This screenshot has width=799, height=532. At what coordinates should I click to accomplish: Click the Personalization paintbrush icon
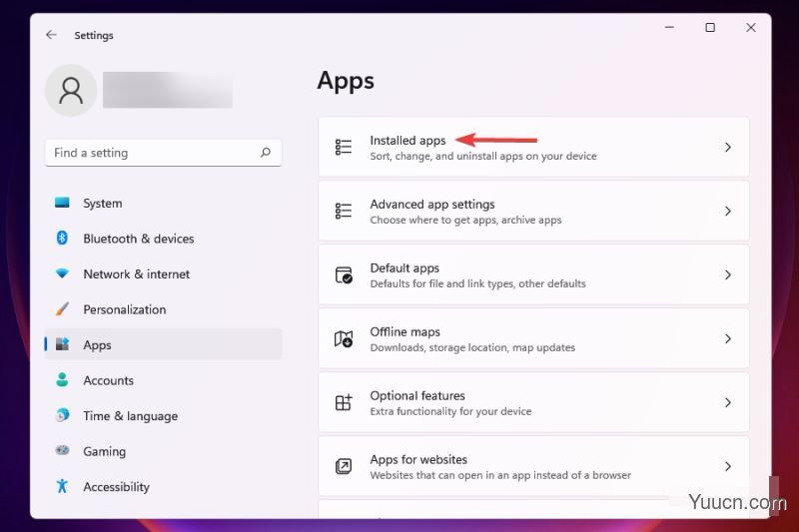(x=62, y=309)
